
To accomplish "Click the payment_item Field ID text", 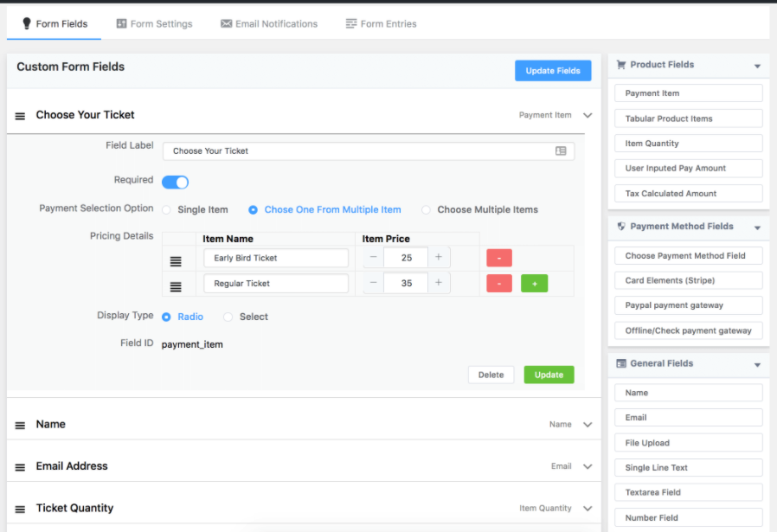I will (x=192, y=344).
